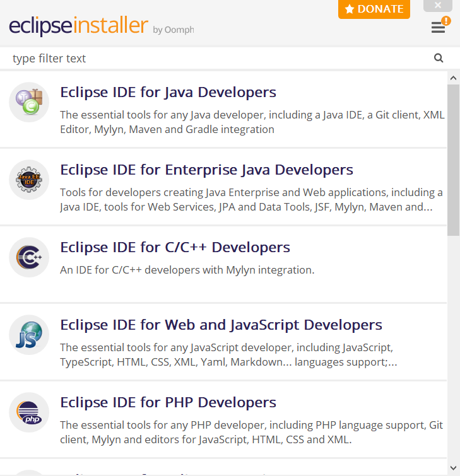The width and height of the screenshot is (460, 476).
Task: Click the Java Developers package icon
Action: coord(29,102)
